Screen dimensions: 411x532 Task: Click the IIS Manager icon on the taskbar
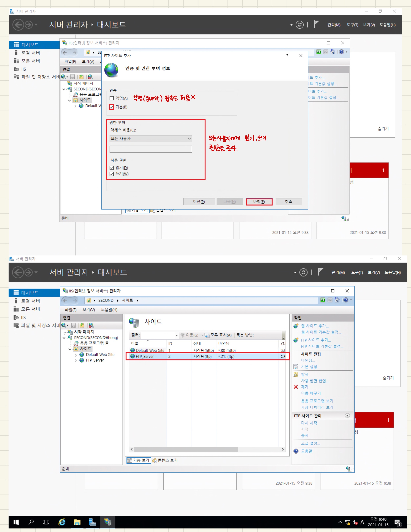108,522
